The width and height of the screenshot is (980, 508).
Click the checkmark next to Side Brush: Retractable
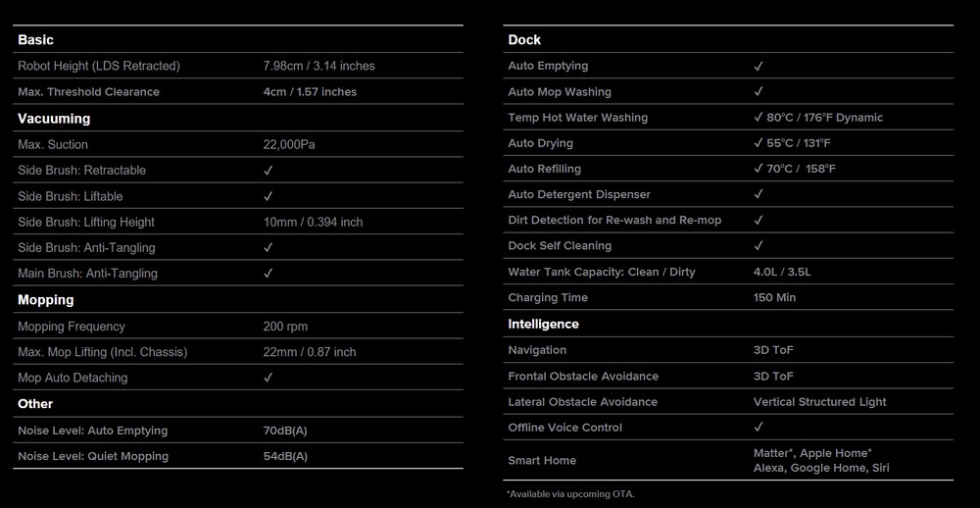click(x=268, y=171)
